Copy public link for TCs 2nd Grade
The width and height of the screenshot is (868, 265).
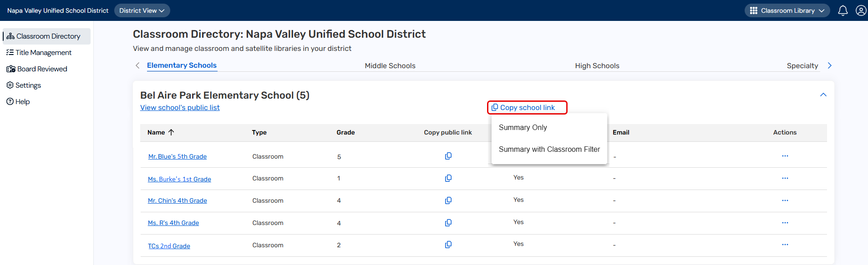point(448,245)
